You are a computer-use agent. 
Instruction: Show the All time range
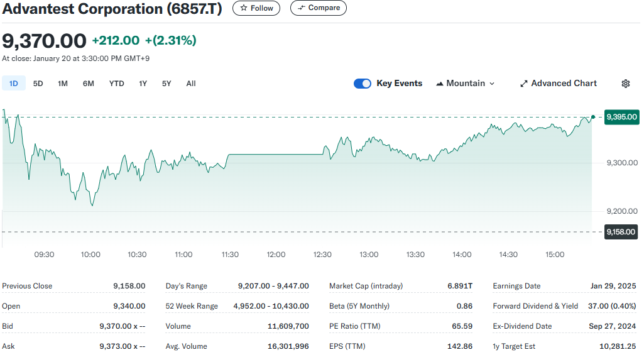191,84
